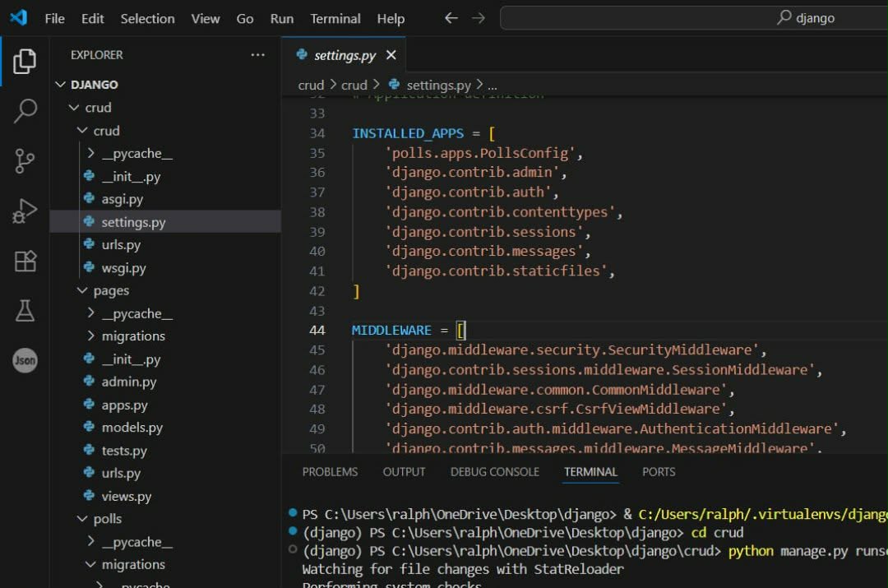Select the TERMINAL panel tab

tap(590, 472)
